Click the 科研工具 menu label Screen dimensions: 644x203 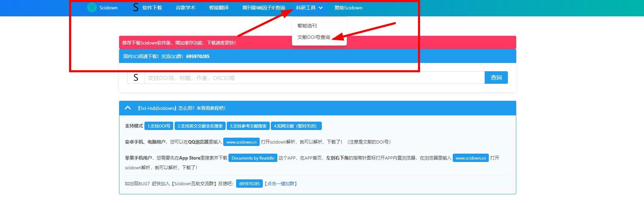[x=306, y=8]
